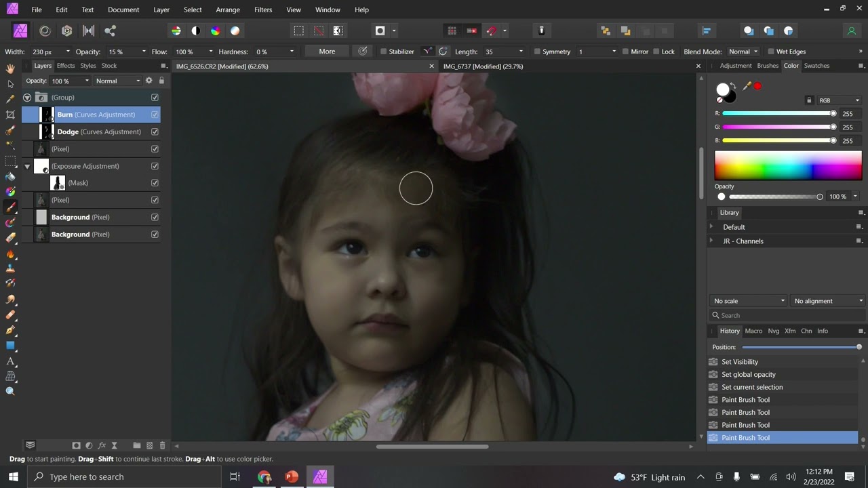Delete the selected layer with trash icon

pos(162,445)
